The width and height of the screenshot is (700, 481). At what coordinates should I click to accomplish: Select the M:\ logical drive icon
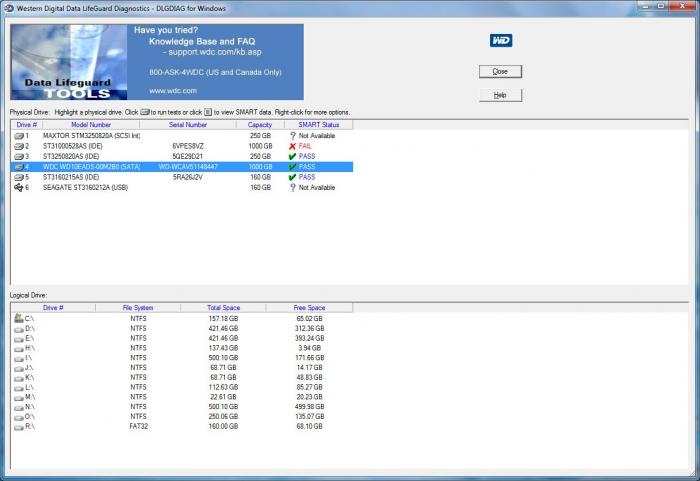click(x=19, y=398)
